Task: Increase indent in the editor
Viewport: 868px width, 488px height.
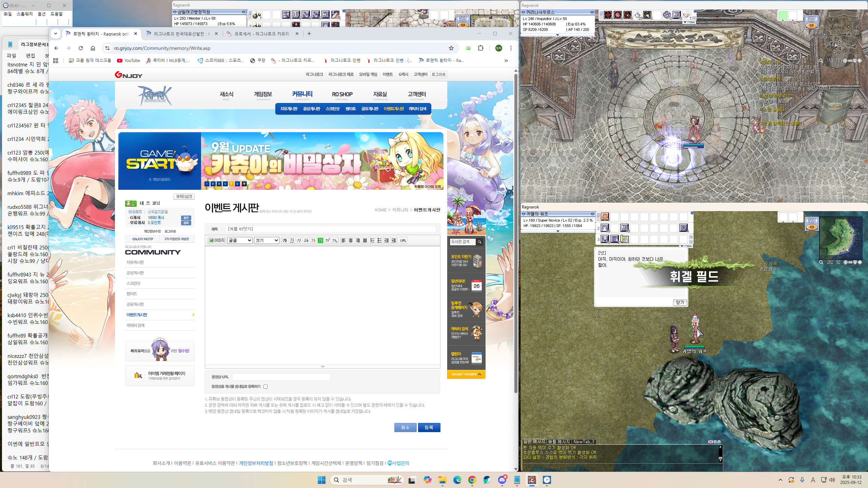Action: point(394,240)
